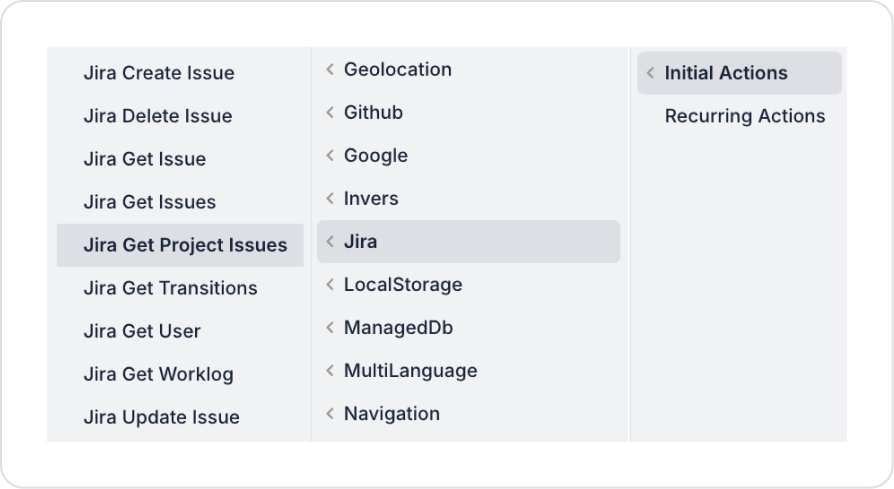Screen dimensions: 894x489
Task: Open Recurring Actions menu item
Action: click(745, 116)
